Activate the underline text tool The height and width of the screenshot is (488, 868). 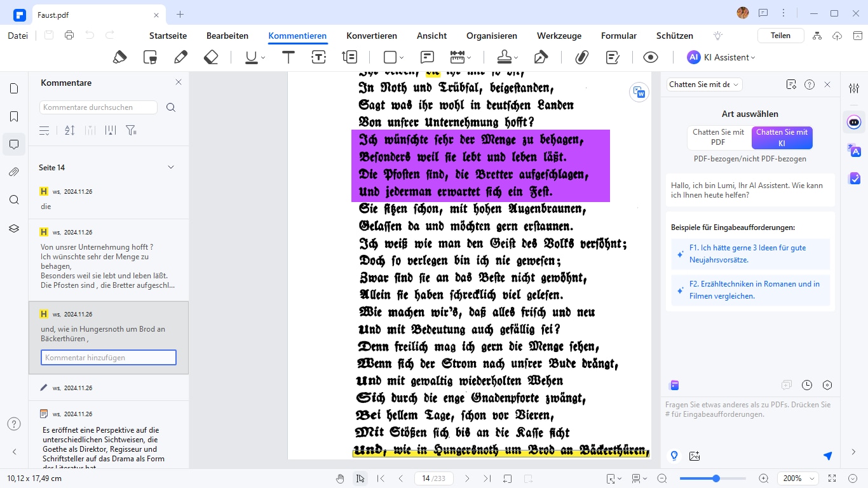coord(252,57)
